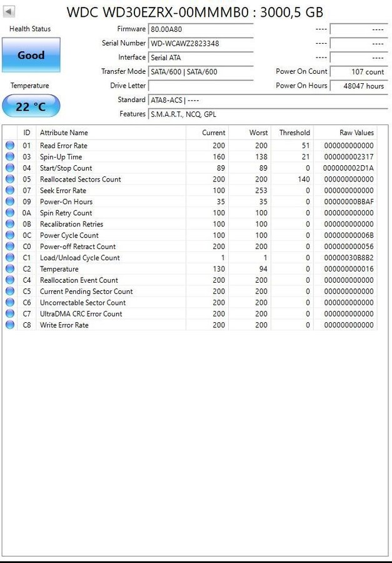392x563 pixels.
Task: Click the Interface field showing Serial ATA
Action: point(201,58)
